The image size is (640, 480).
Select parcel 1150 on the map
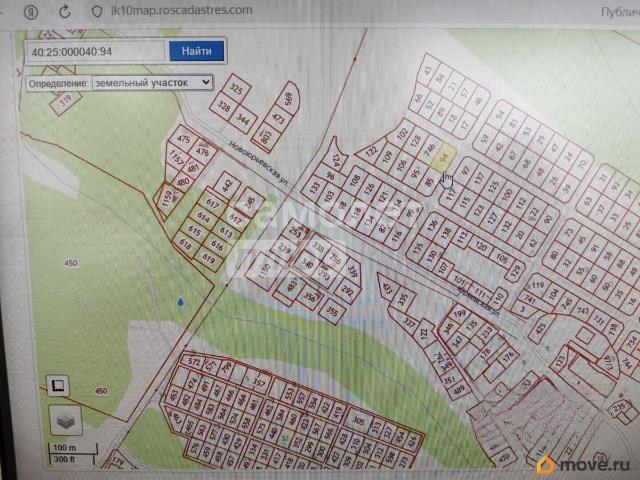point(264,270)
